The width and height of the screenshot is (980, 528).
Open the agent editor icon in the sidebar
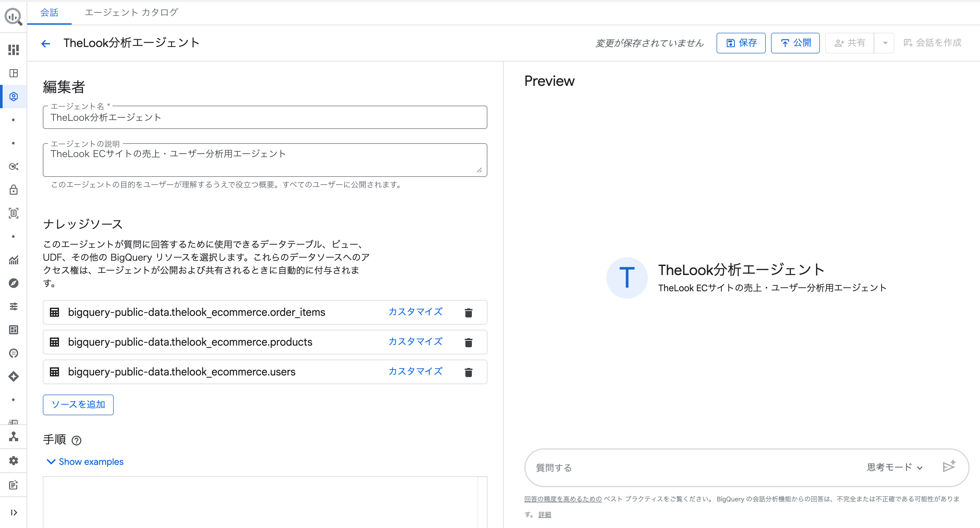tap(13, 96)
